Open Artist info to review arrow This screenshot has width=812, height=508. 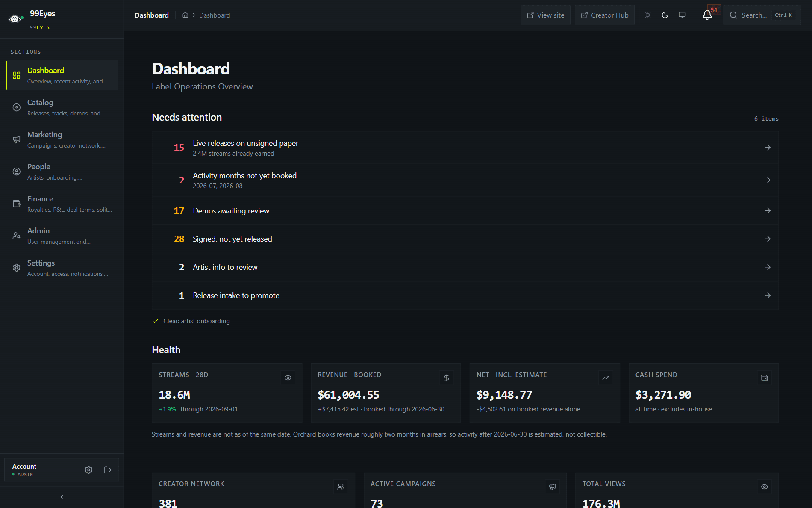pyautogui.click(x=768, y=267)
